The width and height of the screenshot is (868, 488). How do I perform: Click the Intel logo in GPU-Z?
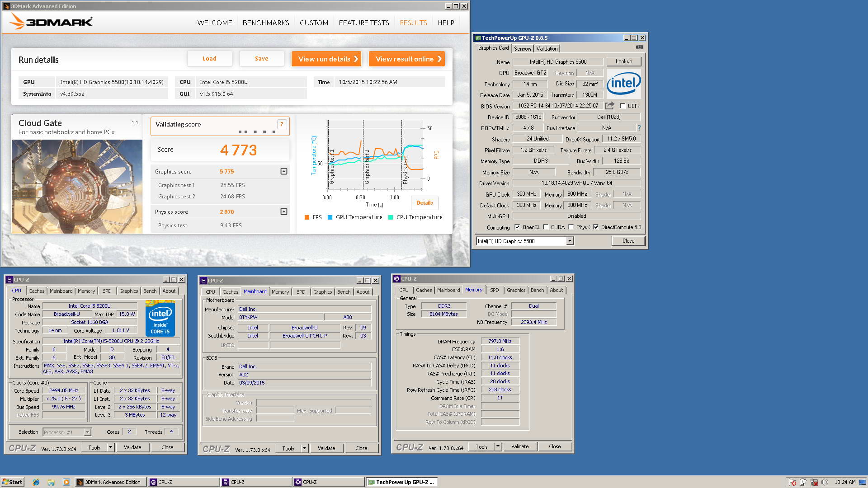(x=623, y=84)
